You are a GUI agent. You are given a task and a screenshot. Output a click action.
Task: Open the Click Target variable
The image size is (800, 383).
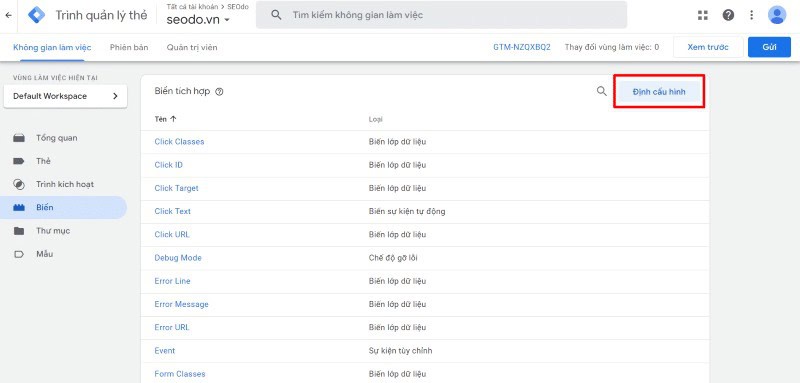click(x=177, y=188)
